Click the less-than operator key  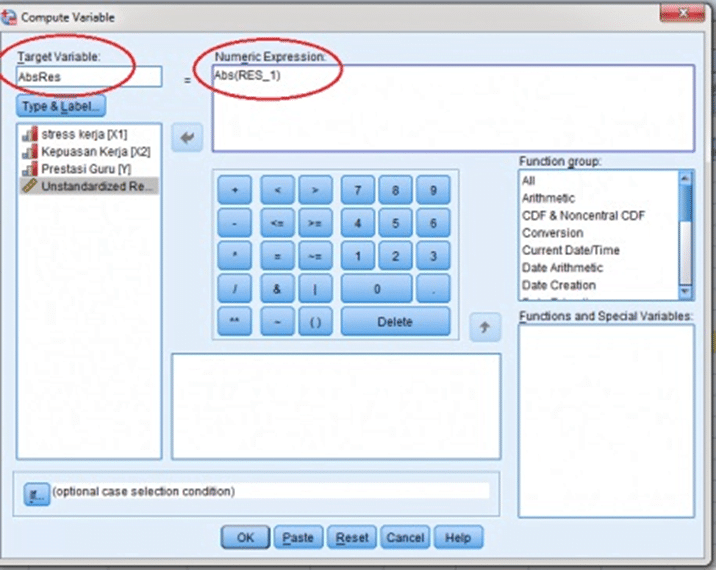point(277,190)
